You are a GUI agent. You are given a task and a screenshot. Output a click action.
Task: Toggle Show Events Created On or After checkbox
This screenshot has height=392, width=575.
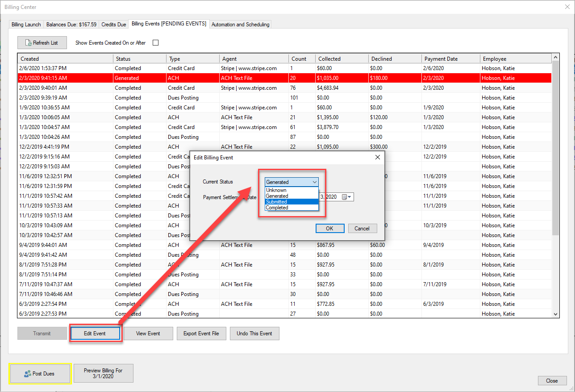pyautogui.click(x=156, y=43)
